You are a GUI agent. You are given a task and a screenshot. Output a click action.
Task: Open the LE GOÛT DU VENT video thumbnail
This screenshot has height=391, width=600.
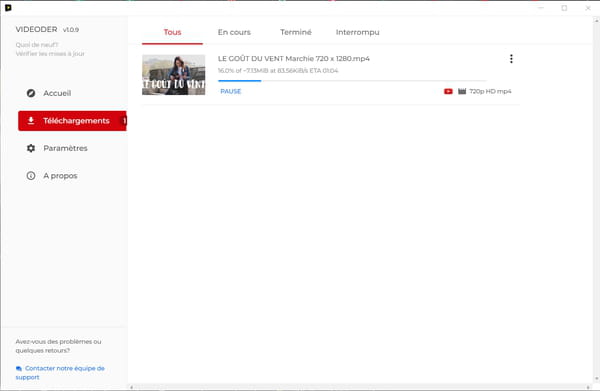(x=174, y=75)
